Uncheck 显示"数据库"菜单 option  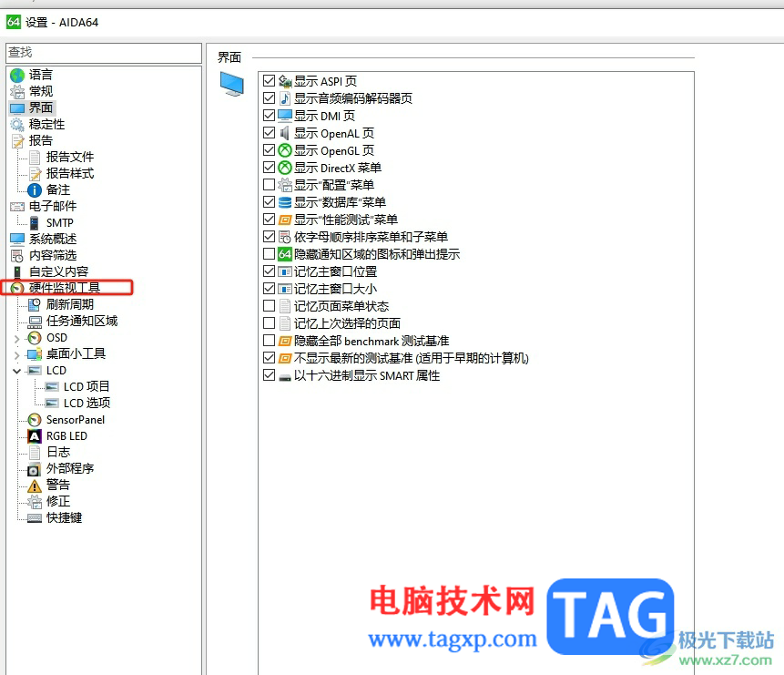pyautogui.click(x=269, y=201)
